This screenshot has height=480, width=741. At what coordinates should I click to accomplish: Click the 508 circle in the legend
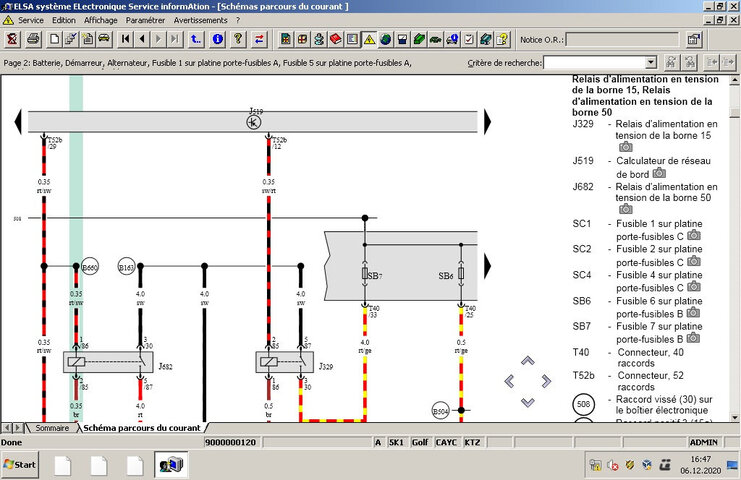pos(583,404)
